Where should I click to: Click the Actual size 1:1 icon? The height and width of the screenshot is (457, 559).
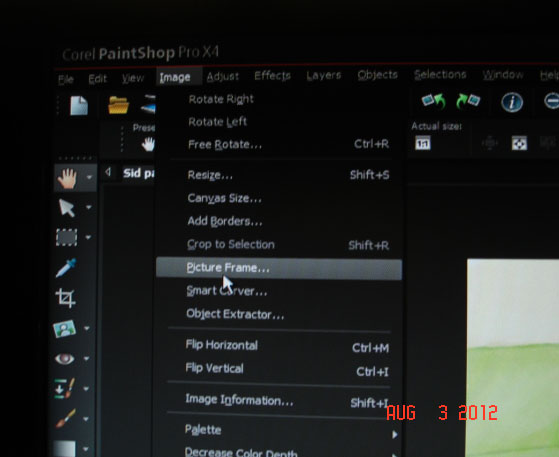coord(423,144)
